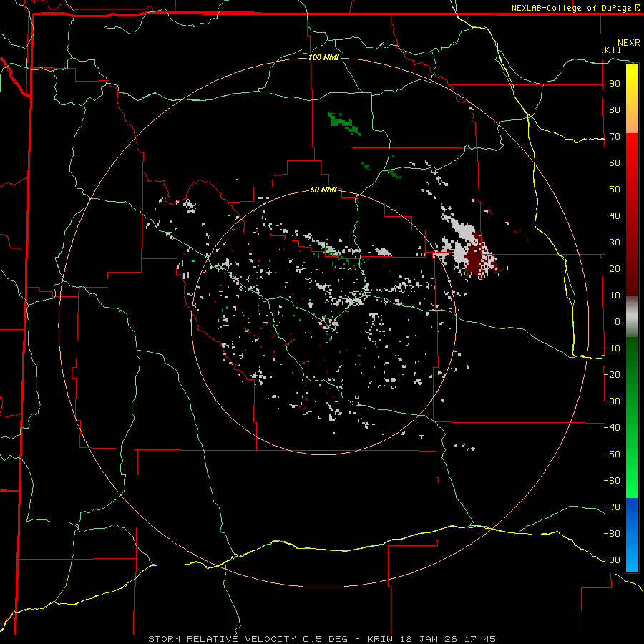Click the NEXLAB-College of DuPage title text

pyautogui.click(x=575, y=8)
